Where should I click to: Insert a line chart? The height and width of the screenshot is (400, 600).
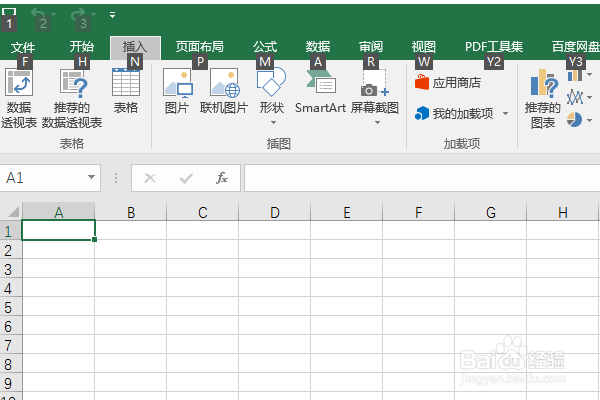[x=575, y=97]
